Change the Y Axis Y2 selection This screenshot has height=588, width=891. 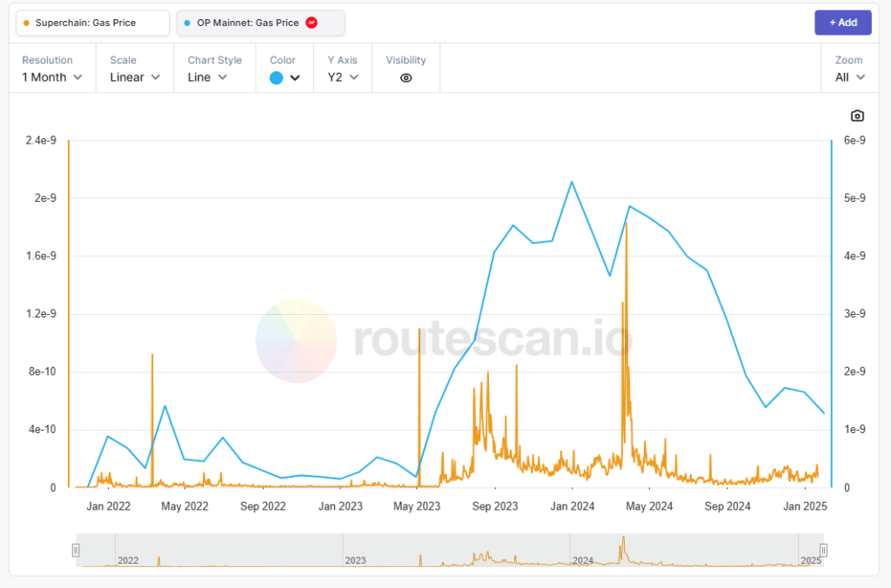click(x=343, y=77)
